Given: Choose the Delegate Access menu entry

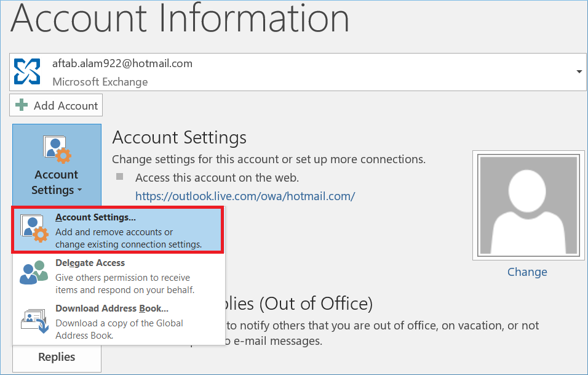Looking at the screenshot, I should point(119,276).
